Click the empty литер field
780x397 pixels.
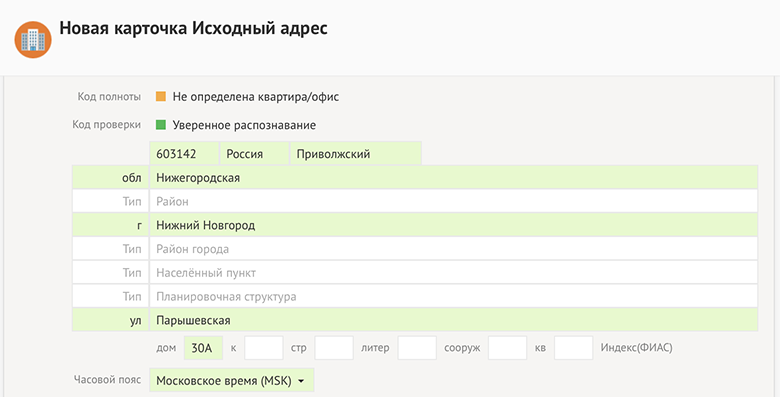tap(417, 348)
